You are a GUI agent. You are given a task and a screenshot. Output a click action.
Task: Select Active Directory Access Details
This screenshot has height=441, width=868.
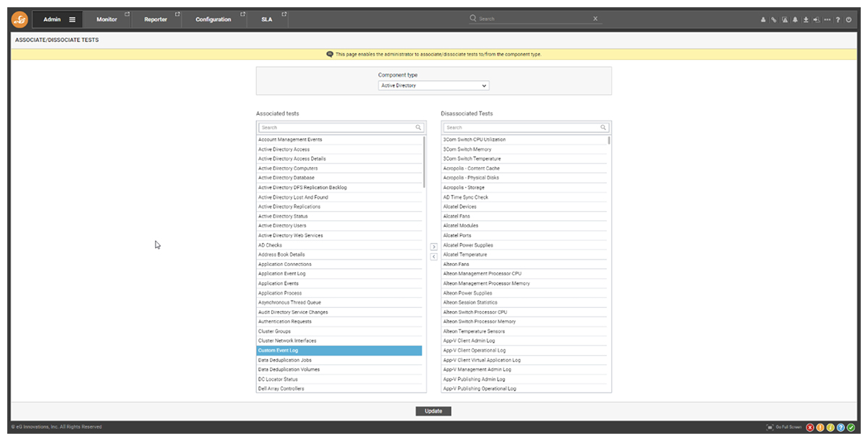(339, 158)
